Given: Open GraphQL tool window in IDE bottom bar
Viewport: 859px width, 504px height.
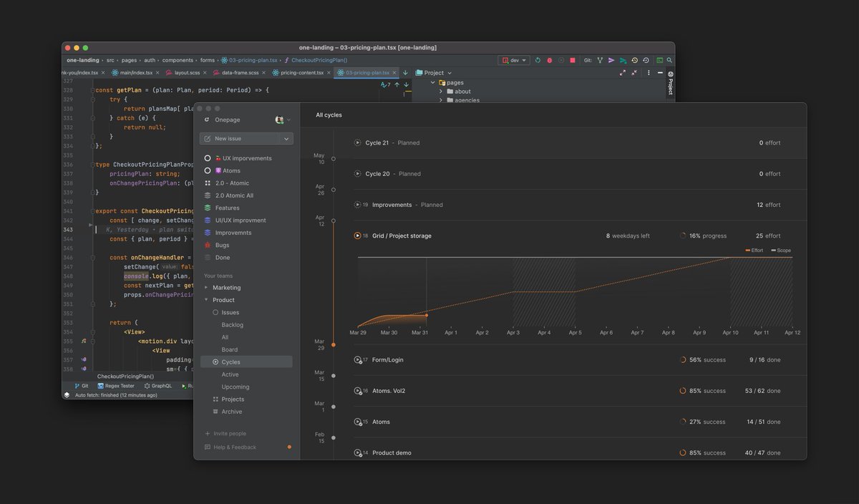Looking at the screenshot, I should coord(157,386).
